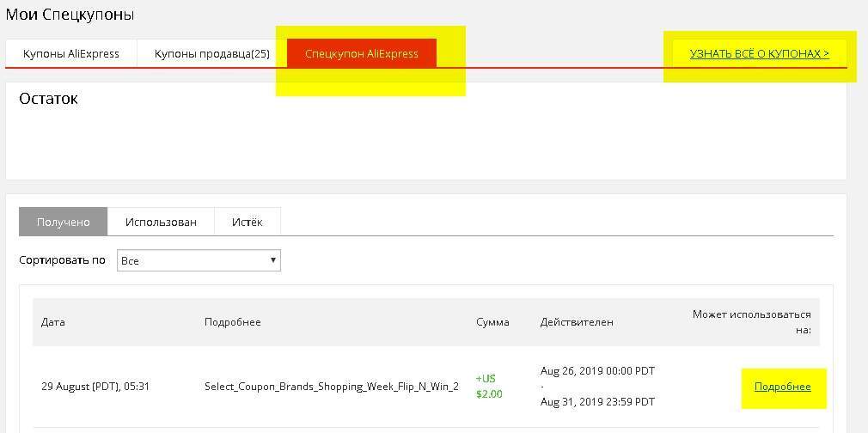This screenshot has height=433, width=868.
Task: Click the Остаток section heading
Action: point(48,99)
